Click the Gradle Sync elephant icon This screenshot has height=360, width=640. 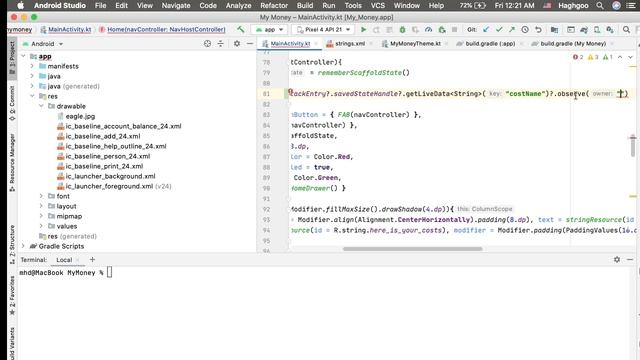[x=584, y=30]
